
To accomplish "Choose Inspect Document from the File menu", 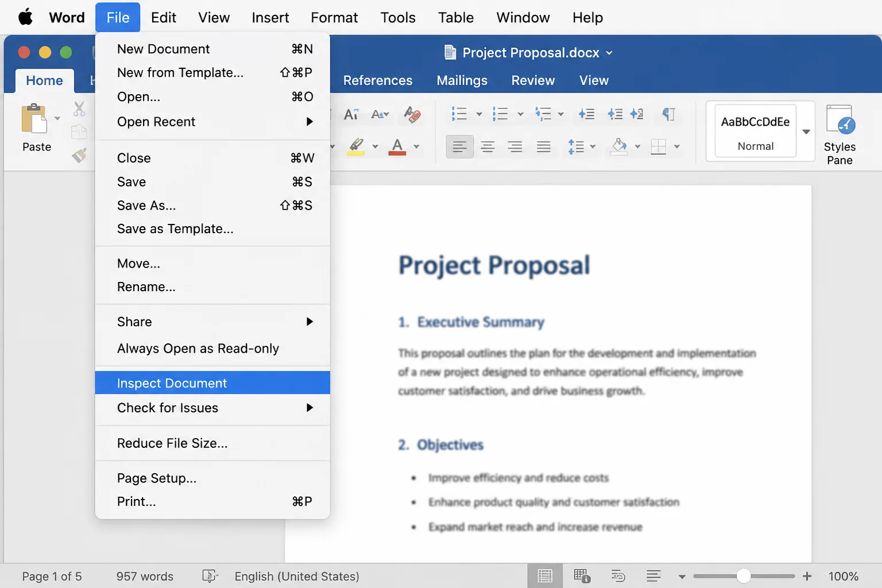I will click(212, 383).
